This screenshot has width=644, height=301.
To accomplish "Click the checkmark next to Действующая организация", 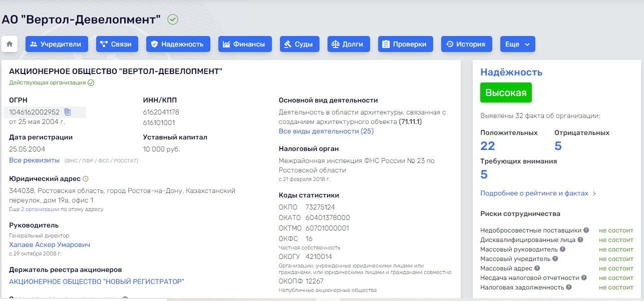I will pyautogui.click(x=91, y=82).
